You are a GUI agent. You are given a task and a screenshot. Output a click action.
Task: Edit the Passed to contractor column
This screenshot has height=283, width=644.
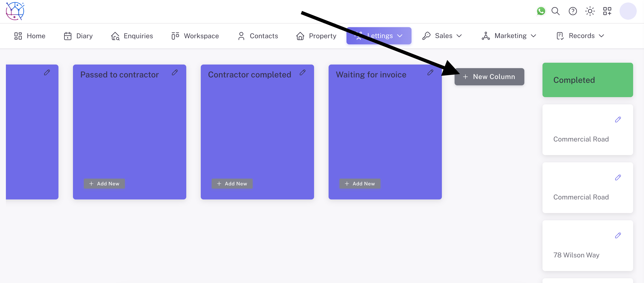tap(175, 72)
